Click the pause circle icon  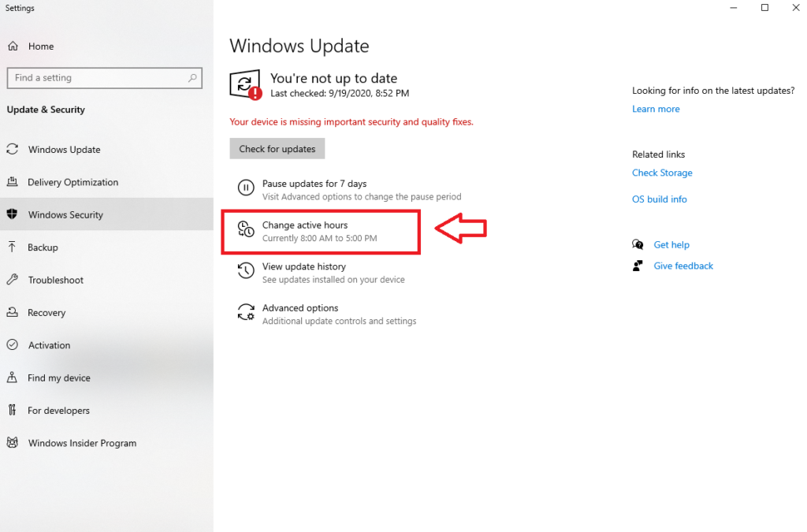pos(246,188)
